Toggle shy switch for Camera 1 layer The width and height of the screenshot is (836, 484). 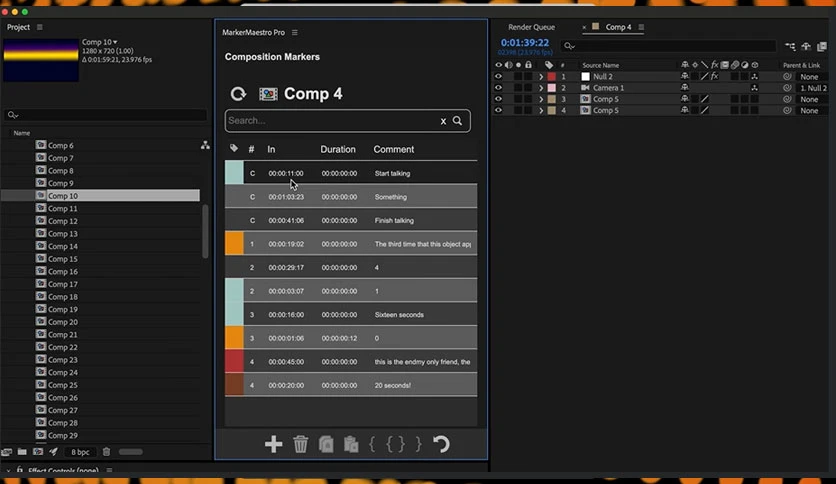pyautogui.click(x=685, y=88)
